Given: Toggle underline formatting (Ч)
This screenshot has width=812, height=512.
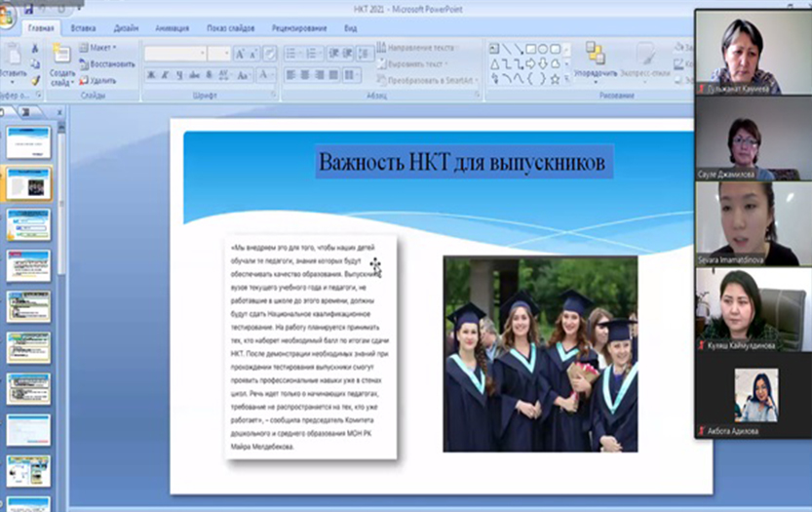Looking at the screenshot, I should pyautogui.click(x=179, y=75).
